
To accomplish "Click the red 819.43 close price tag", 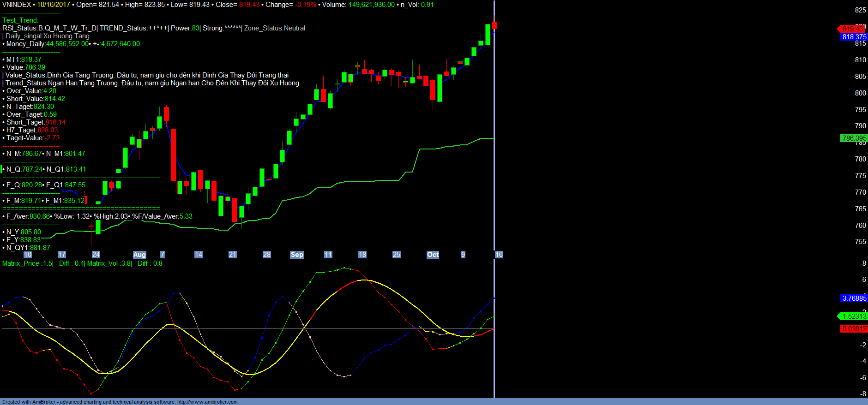I will (x=853, y=29).
